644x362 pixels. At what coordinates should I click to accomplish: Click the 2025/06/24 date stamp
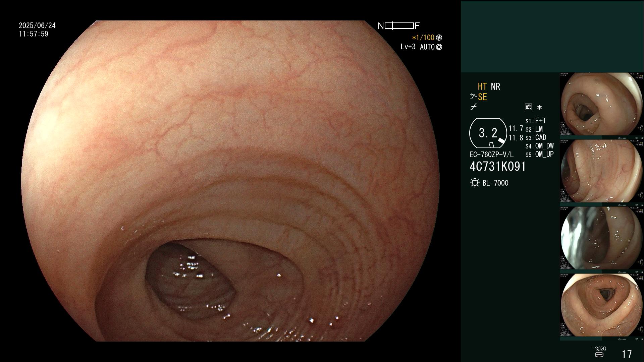[37, 25]
